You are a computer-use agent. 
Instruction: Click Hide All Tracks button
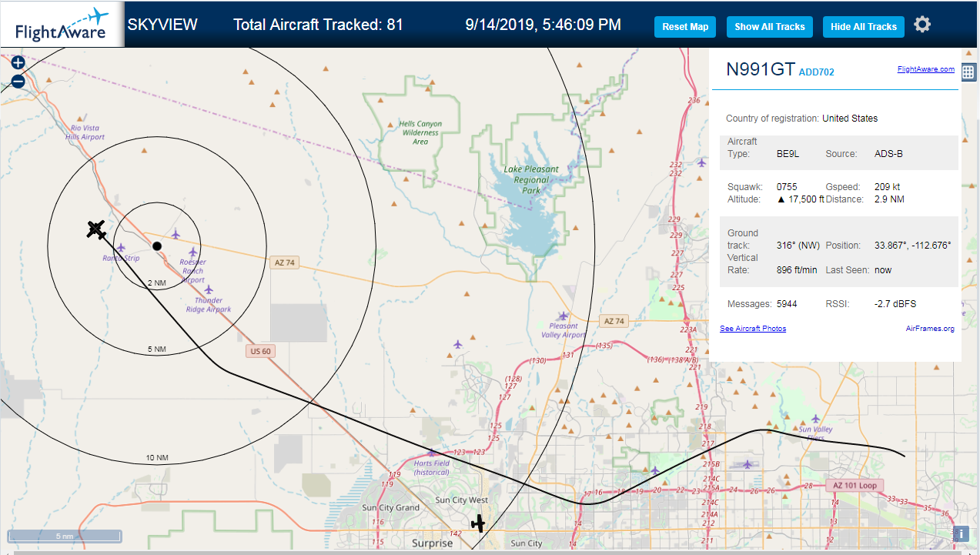pyautogui.click(x=864, y=27)
